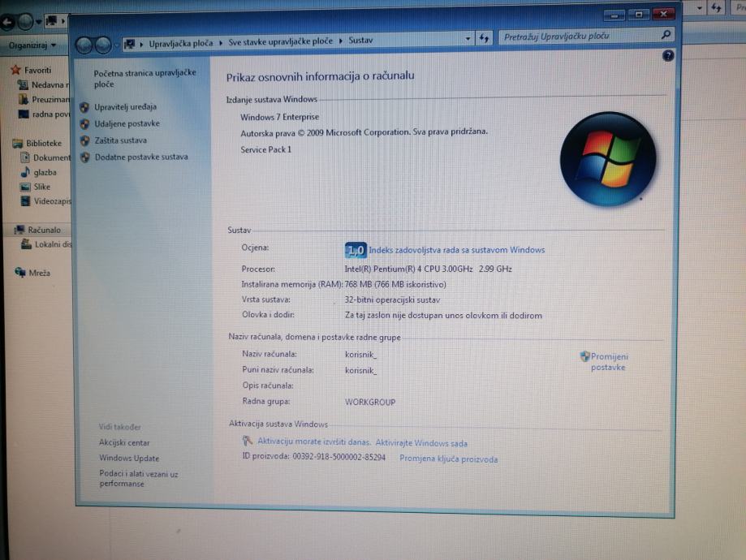746x560 pixels.
Task: Click Explorer window refresh button
Action: [x=716, y=7]
